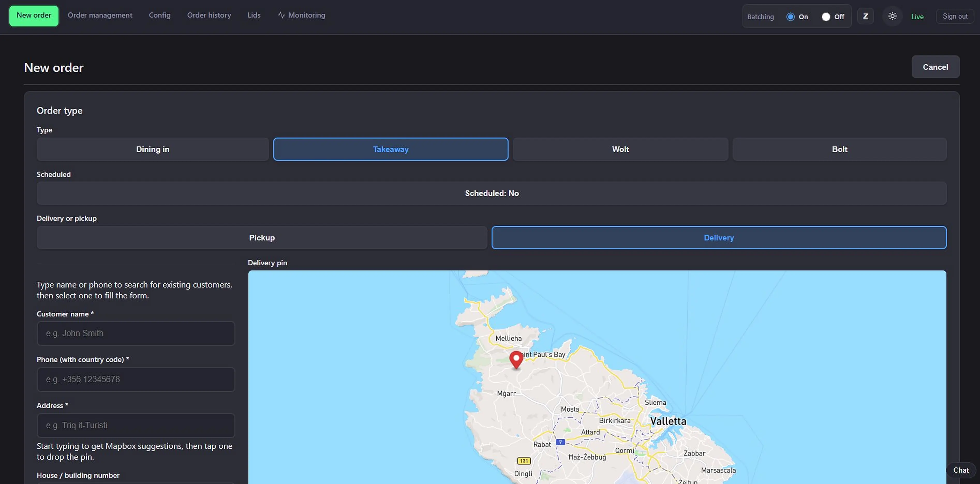Click Mgarr label on map
The height and width of the screenshot is (484, 980).
click(x=506, y=394)
